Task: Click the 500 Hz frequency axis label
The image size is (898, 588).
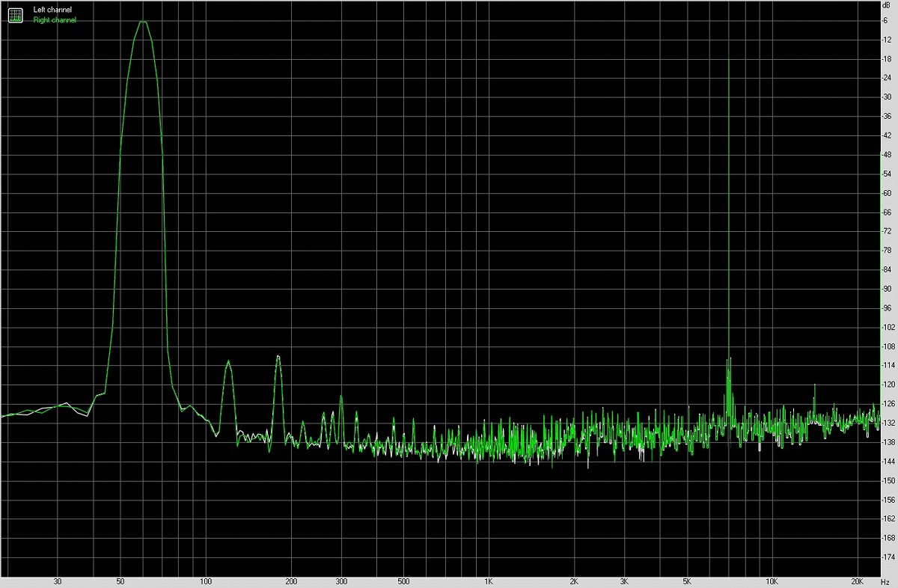Action: pos(404,581)
